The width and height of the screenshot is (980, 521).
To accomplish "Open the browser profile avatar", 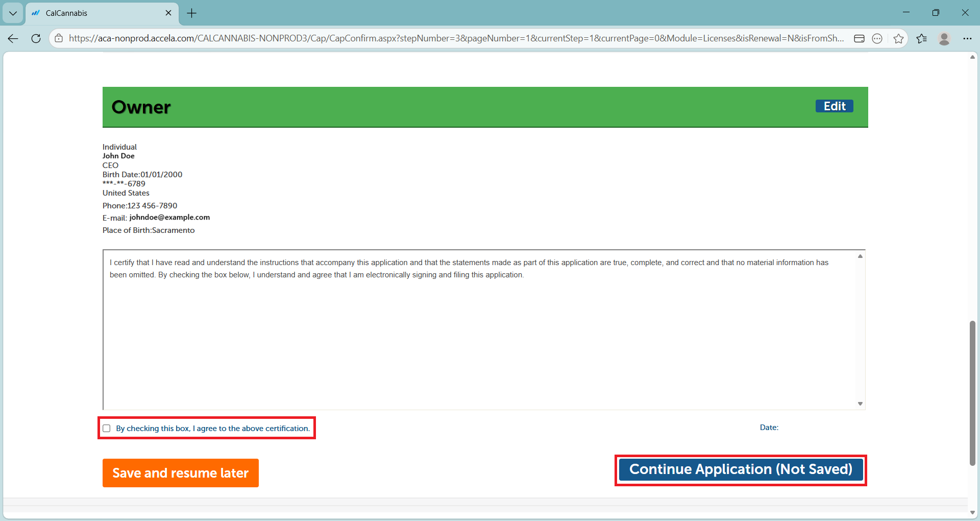I will tap(944, 38).
